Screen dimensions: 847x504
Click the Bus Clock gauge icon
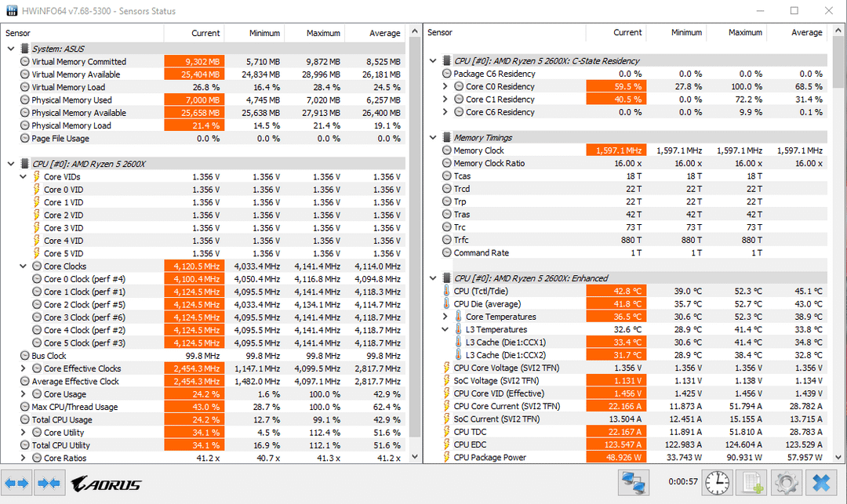[x=25, y=356]
